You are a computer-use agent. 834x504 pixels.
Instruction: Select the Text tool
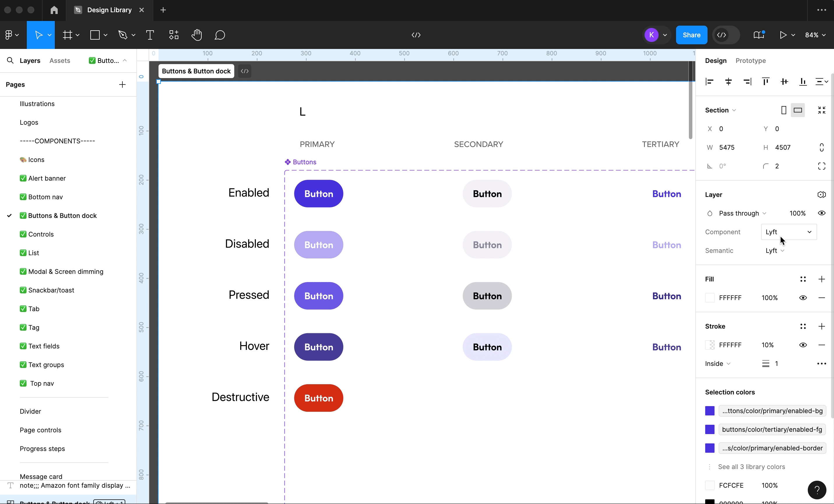coord(149,35)
